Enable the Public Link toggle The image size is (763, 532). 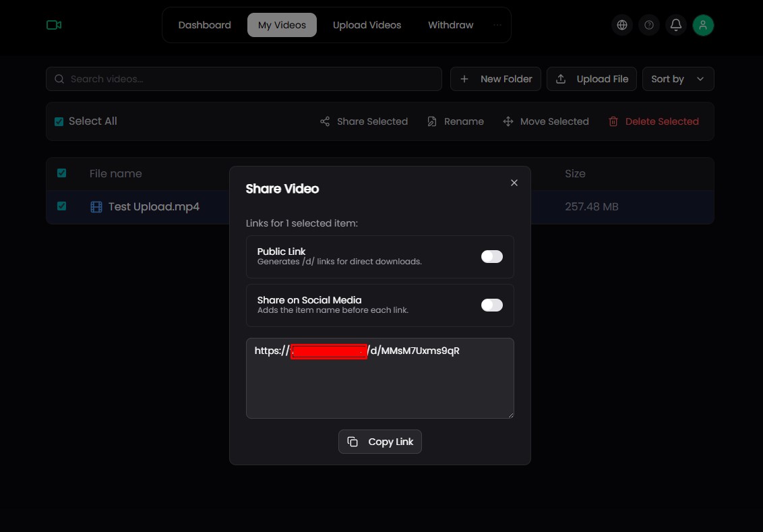click(491, 257)
